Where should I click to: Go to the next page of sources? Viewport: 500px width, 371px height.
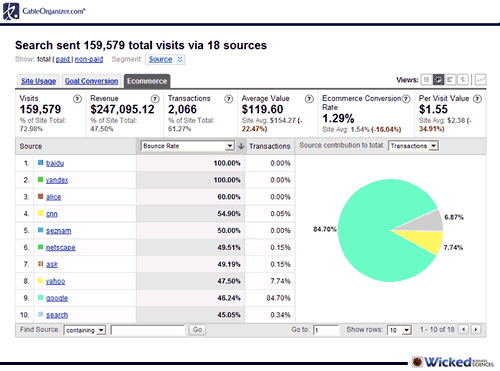coord(476,329)
